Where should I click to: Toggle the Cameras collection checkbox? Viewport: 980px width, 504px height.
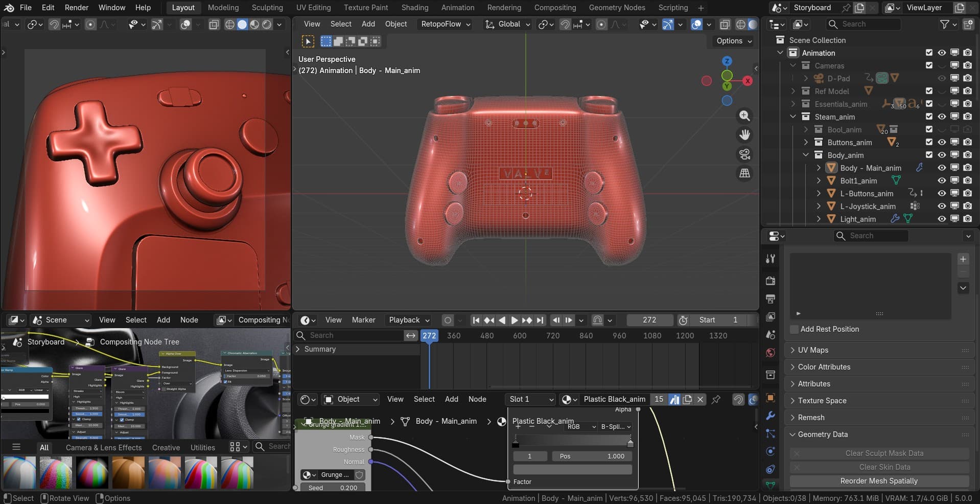929,65
